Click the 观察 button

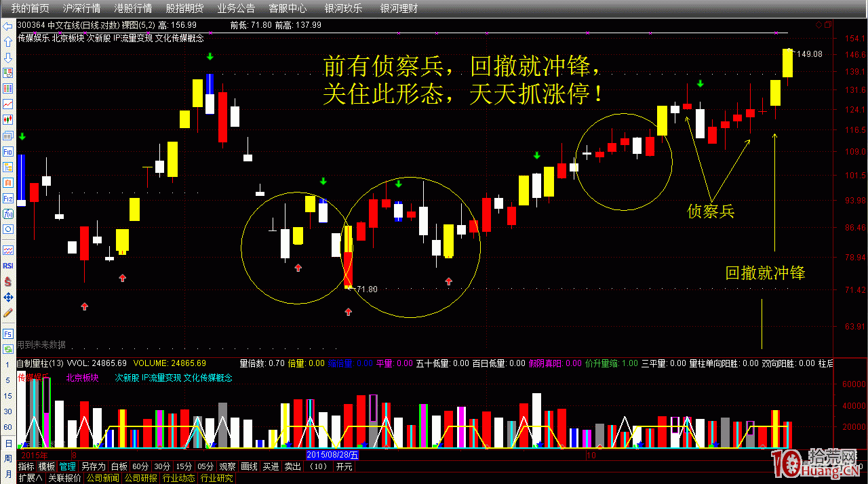(x=228, y=466)
